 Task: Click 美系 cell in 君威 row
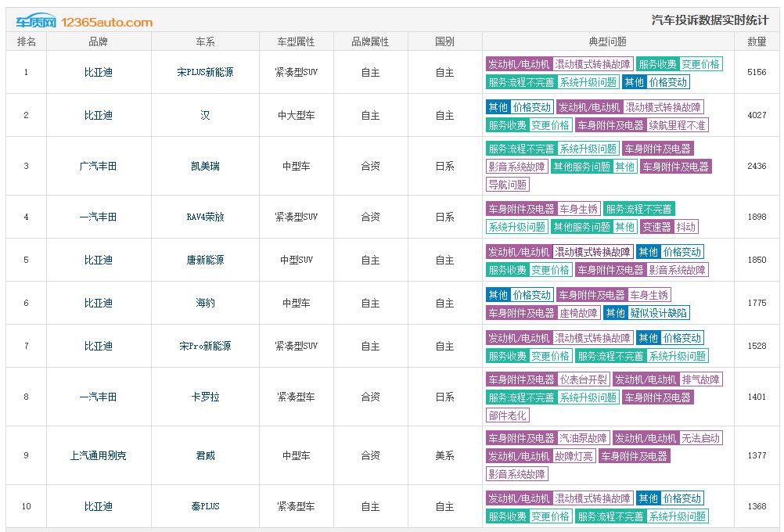point(444,455)
